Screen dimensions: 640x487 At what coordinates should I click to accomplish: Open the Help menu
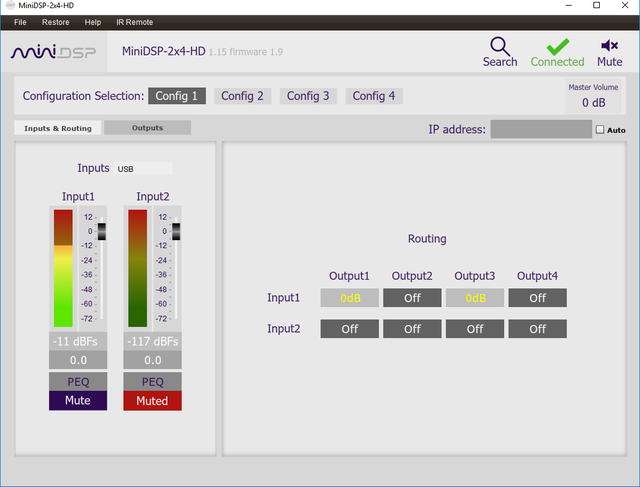coord(93,22)
